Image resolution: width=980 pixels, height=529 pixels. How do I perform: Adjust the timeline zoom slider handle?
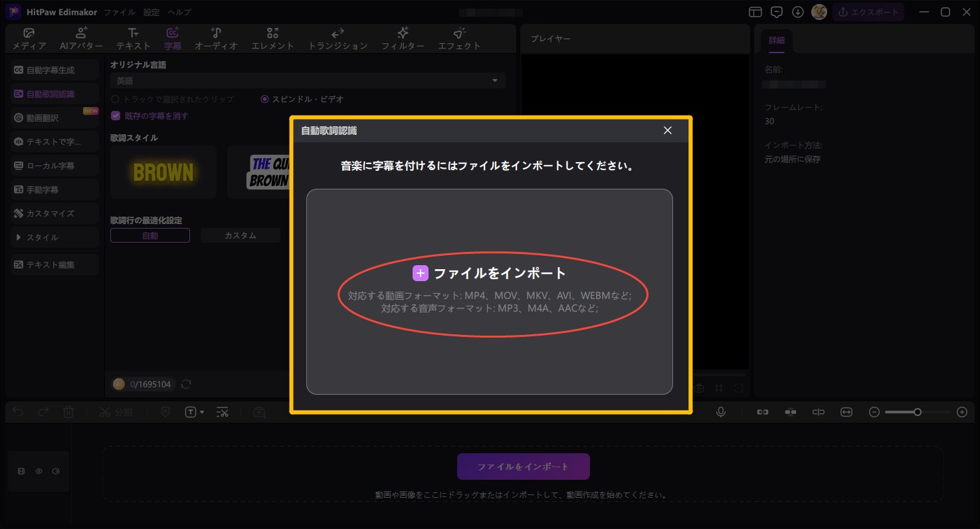tap(918, 412)
